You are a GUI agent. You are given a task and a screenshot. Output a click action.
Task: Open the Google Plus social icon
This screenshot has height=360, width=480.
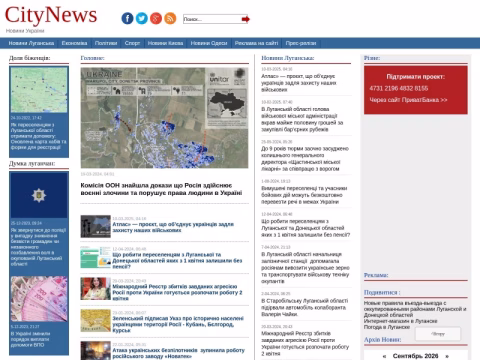pos(156,18)
